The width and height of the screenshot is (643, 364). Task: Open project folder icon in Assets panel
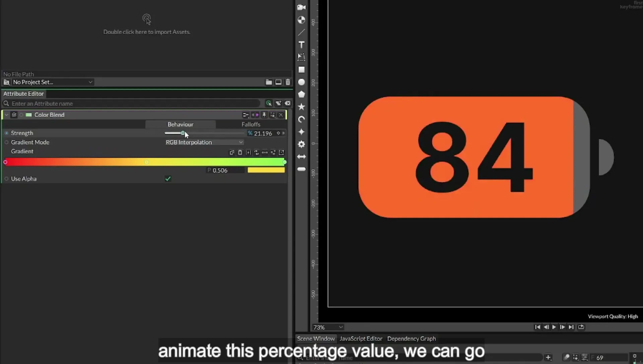tap(269, 82)
